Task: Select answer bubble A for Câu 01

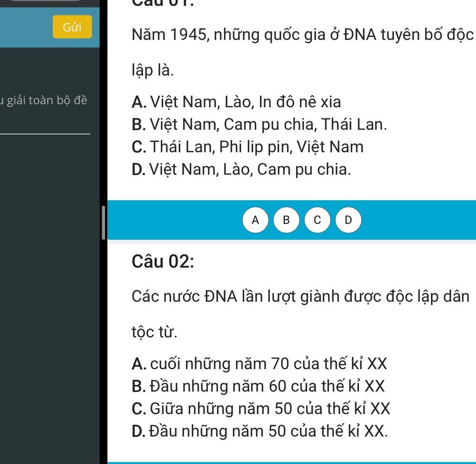Action: tap(255, 220)
